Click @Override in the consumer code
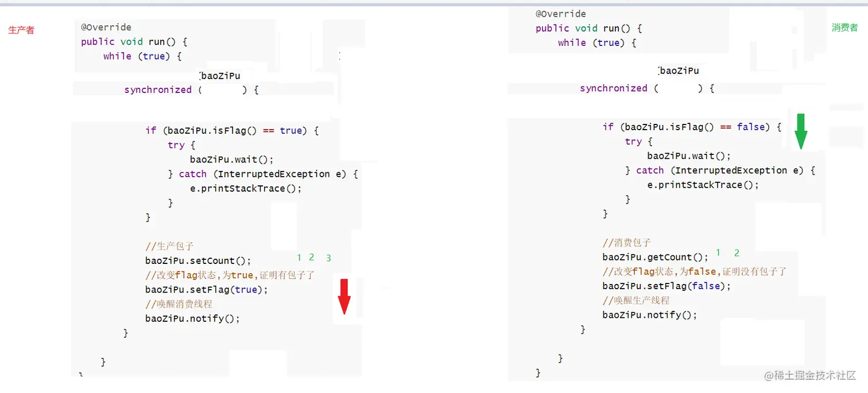868x393 pixels. [561, 14]
